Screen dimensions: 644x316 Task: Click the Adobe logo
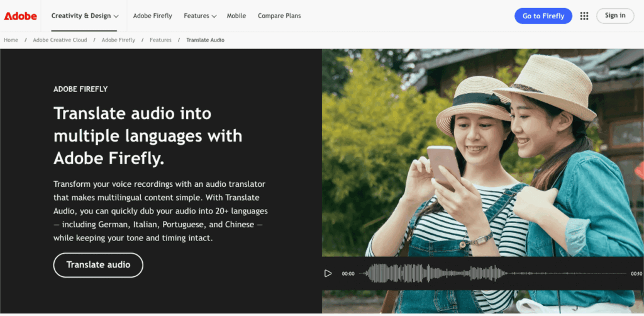[21, 16]
